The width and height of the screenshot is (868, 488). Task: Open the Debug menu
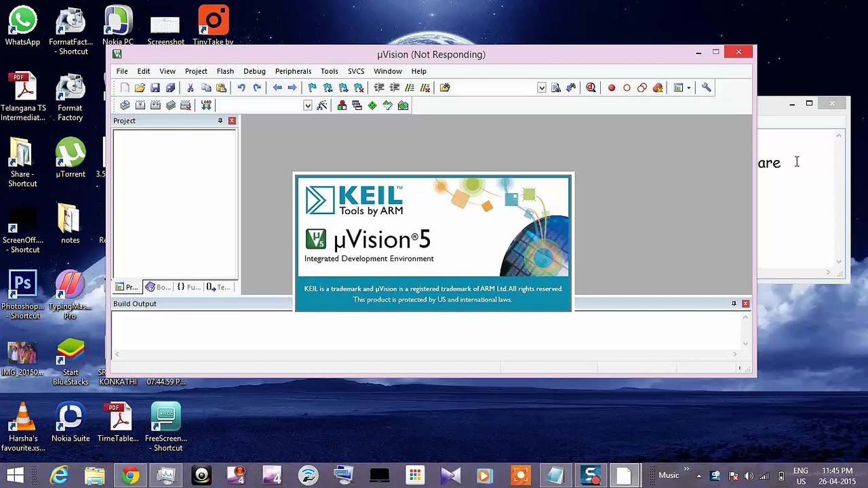pyautogui.click(x=254, y=71)
